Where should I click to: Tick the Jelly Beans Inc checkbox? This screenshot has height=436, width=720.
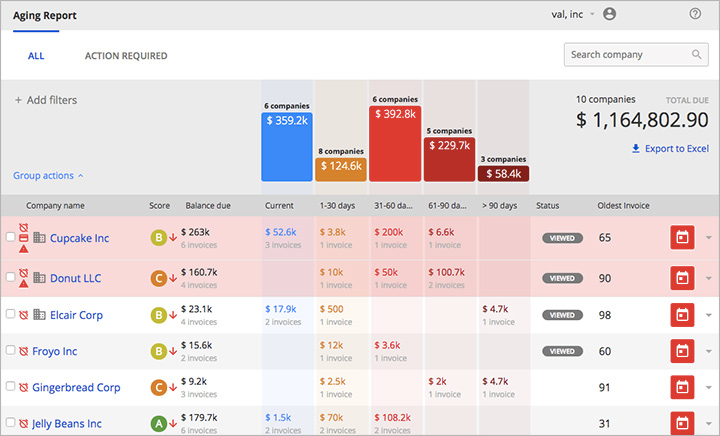coord(11,424)
